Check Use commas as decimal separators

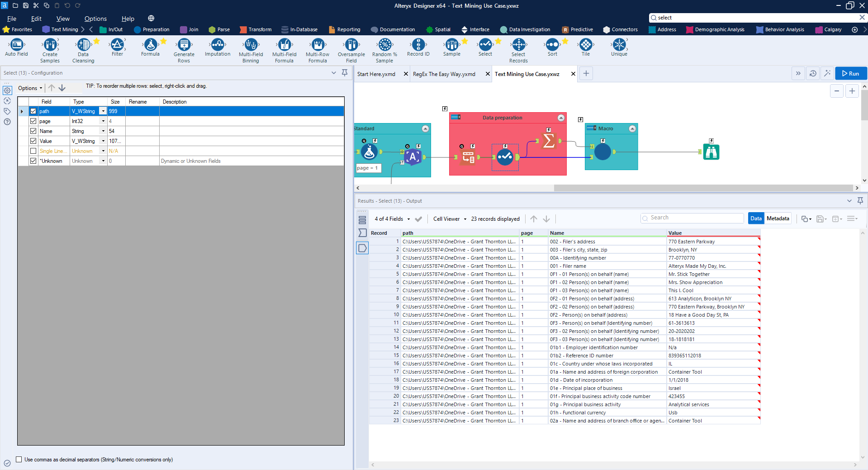point(19,459)
